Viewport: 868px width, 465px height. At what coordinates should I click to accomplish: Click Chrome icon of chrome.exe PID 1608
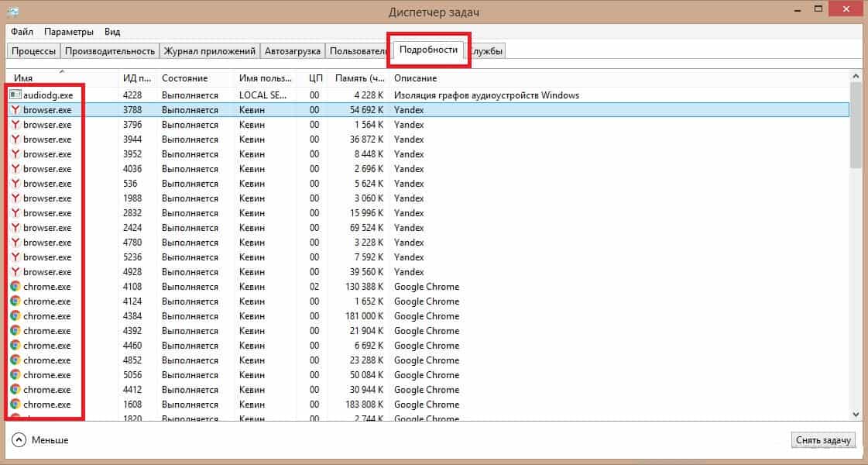[15, 405]
